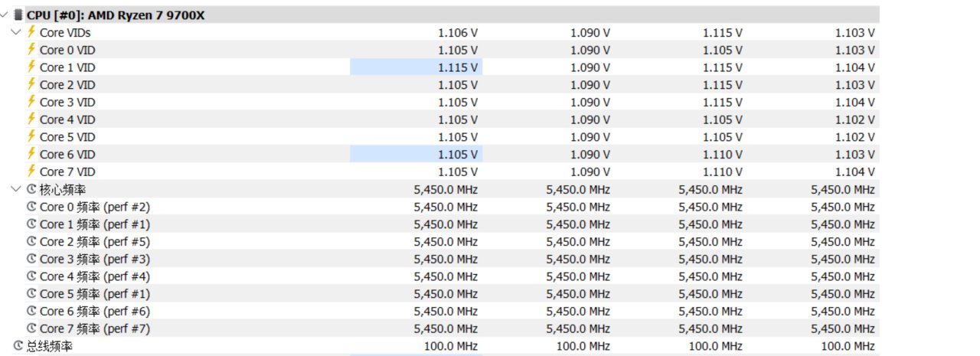Click the lightning icon of Core VIDs group
Viewport: 980px width, 356px height.
[31, 32]
